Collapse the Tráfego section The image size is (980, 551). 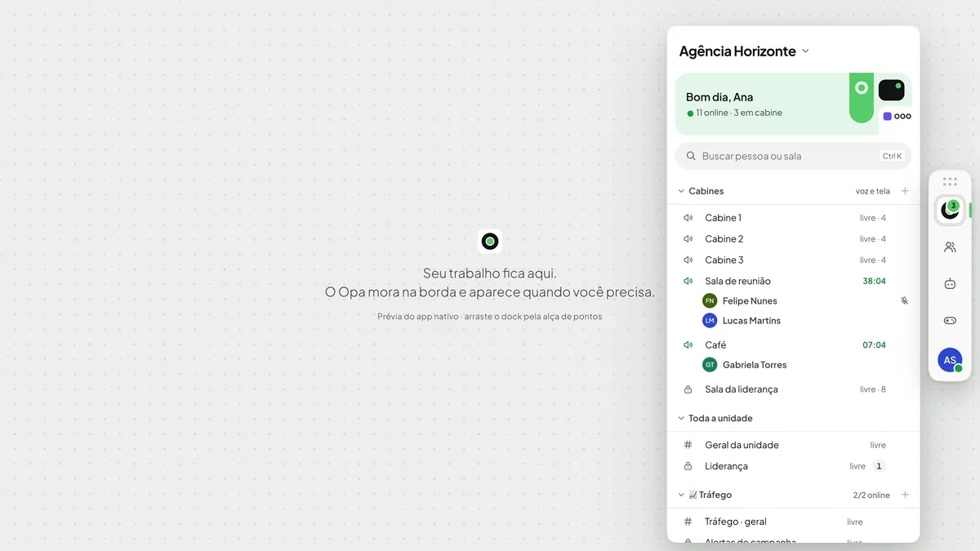[x=705, y=495]
